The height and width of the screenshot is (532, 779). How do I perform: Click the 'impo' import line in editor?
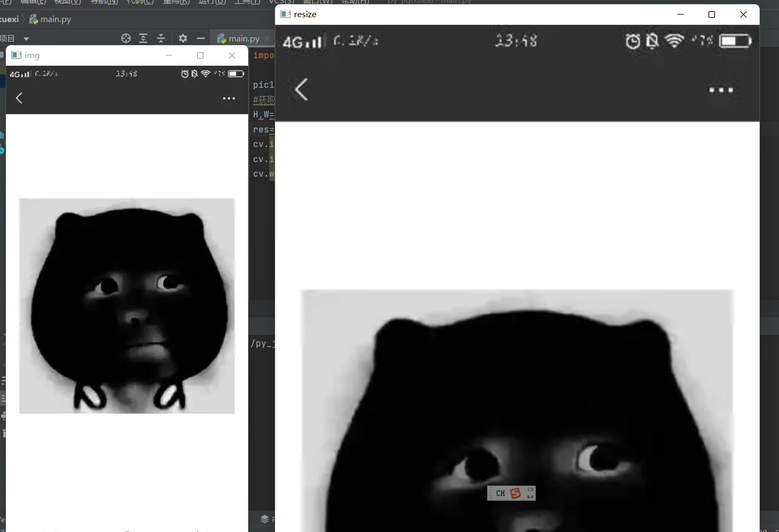tap(264, 55)
